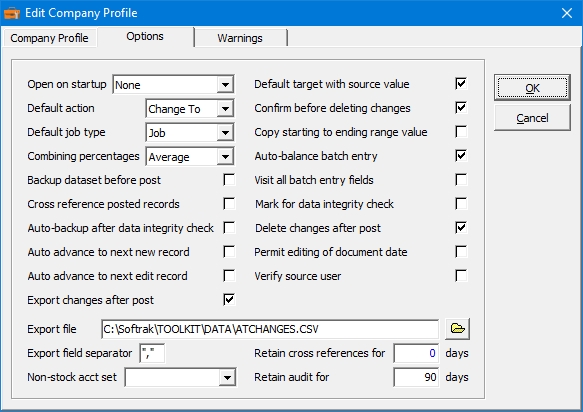This screenshot has height=412, width=583.
Task: Uncheck Delete changes after post
Action: [x=461, y=228]
